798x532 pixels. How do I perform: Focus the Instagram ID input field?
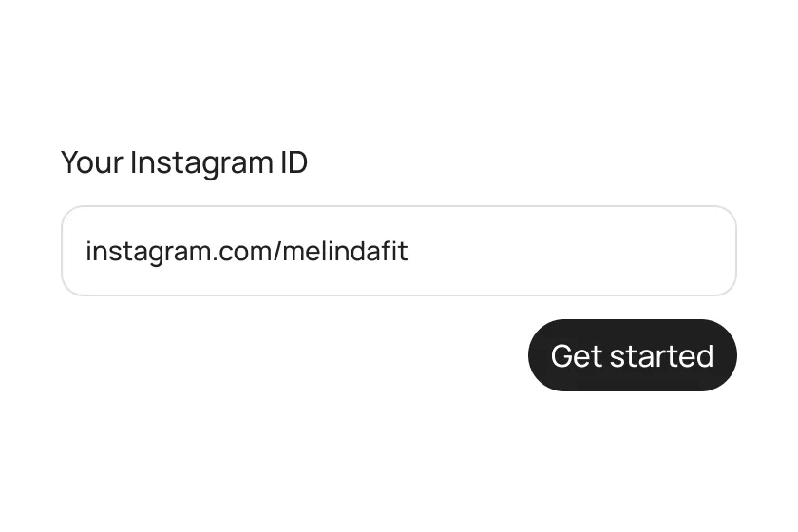[399, 251]
